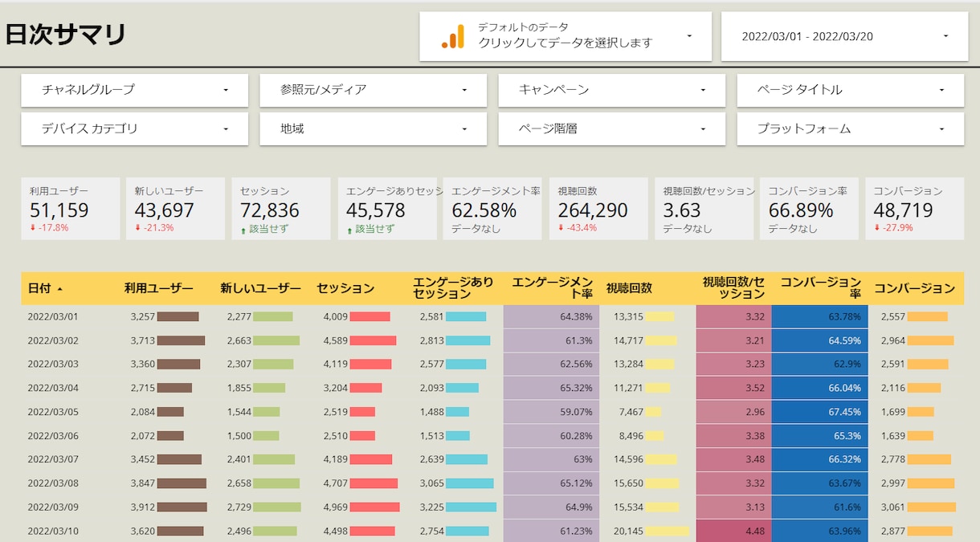
Task: Sort table by エンゲージメント率 column header
Action: [x=553, y=288]
